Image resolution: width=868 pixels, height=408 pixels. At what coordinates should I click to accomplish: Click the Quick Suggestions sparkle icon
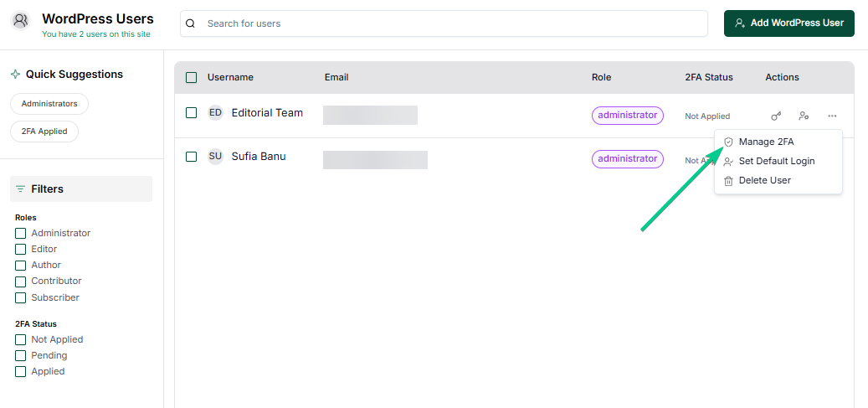point(15,75)
